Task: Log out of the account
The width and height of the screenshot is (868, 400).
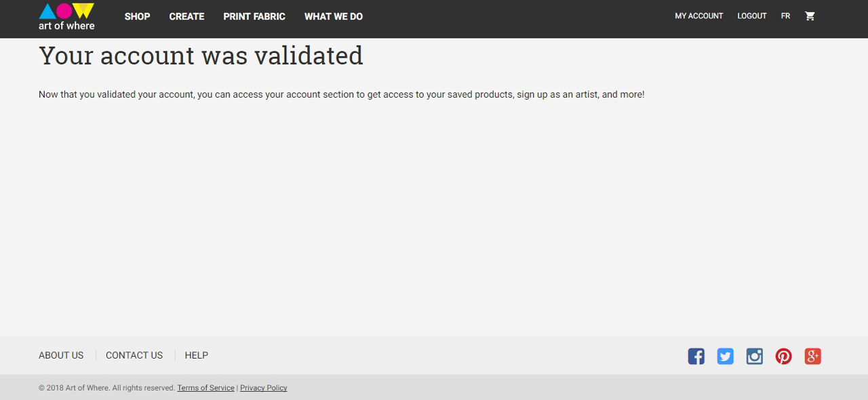Action: click(752, 16)
